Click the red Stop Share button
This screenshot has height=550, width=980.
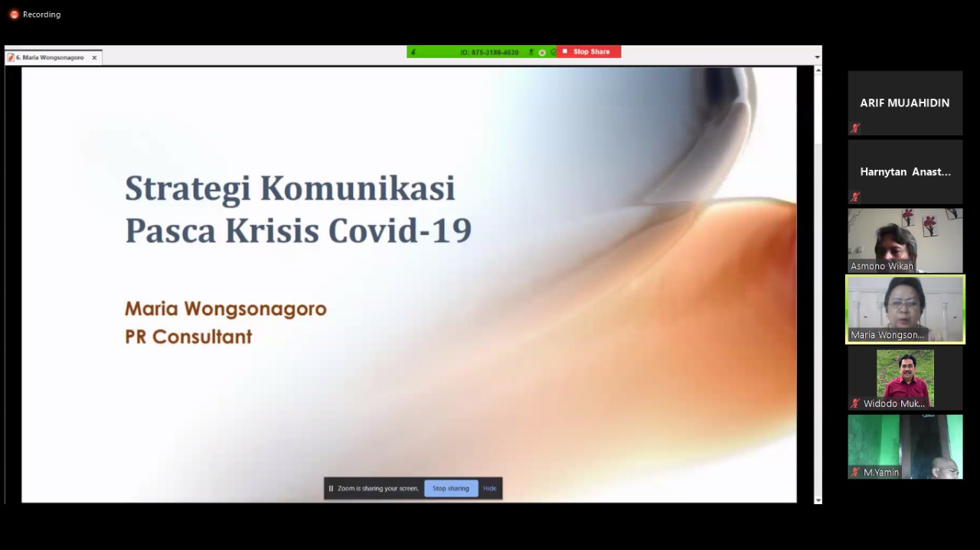click(x=588, y=52)
